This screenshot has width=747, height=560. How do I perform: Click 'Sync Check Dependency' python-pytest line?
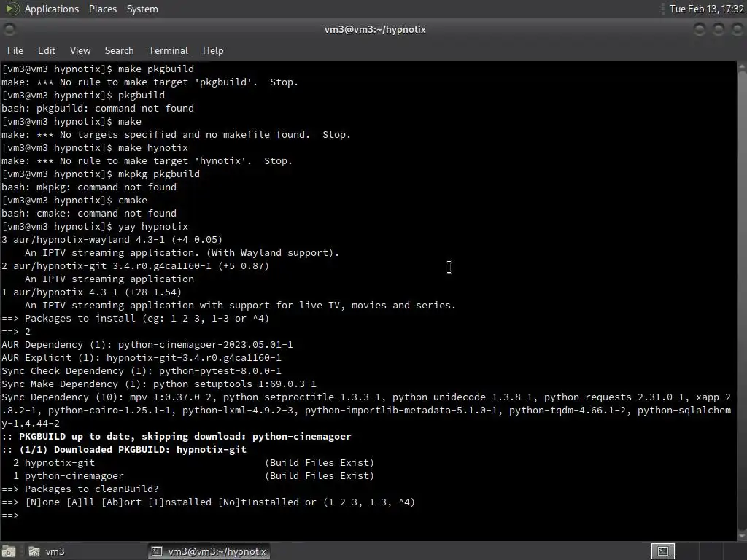(142, 370)
